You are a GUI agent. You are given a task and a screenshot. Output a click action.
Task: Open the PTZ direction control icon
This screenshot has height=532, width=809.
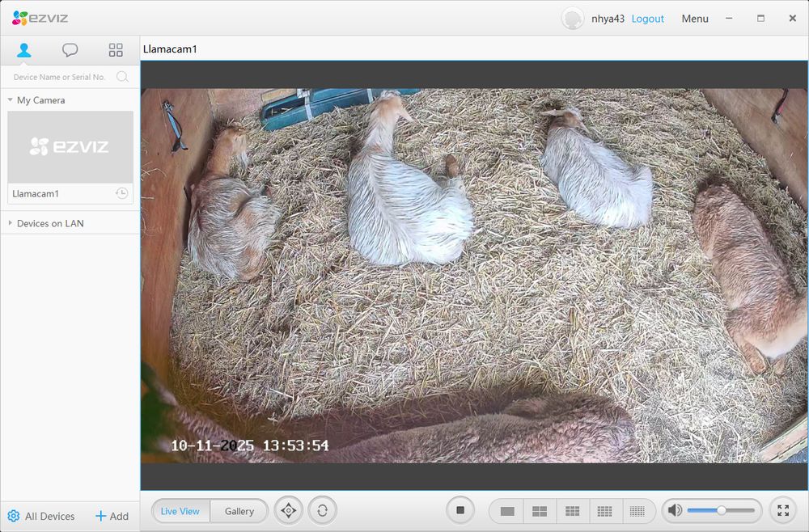click(x=289, y=511)
